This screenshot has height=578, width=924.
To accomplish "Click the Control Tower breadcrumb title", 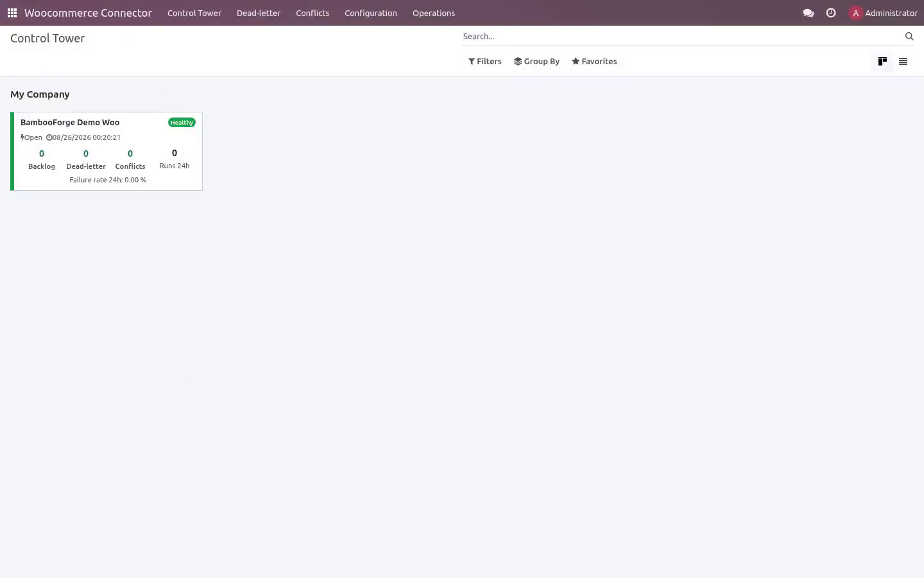I will [47, 39].
